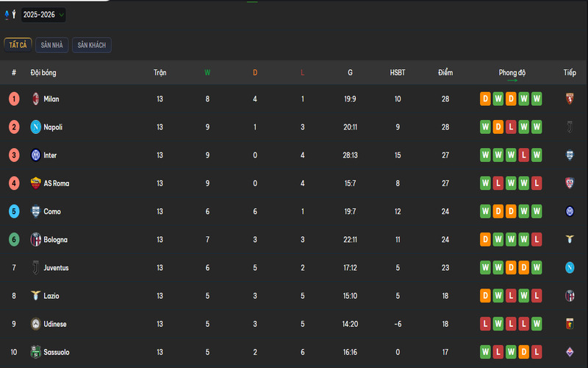588x368 pixels.
Task: Click the Udinese club crest
Action: [35, 325]
